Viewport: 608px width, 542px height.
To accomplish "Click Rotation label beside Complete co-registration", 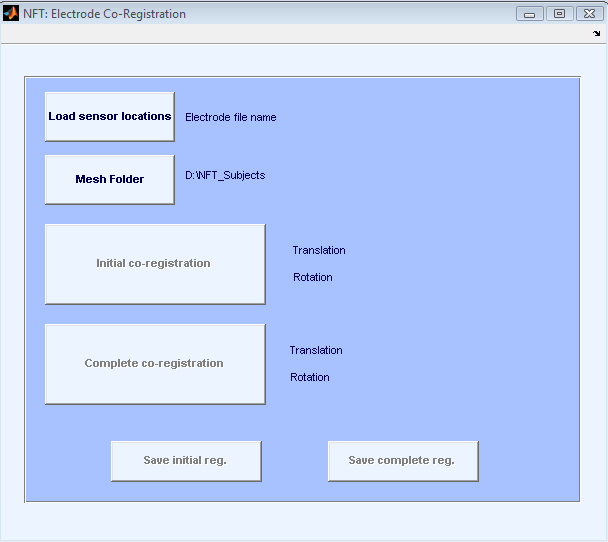I will (x=310, y=378).
